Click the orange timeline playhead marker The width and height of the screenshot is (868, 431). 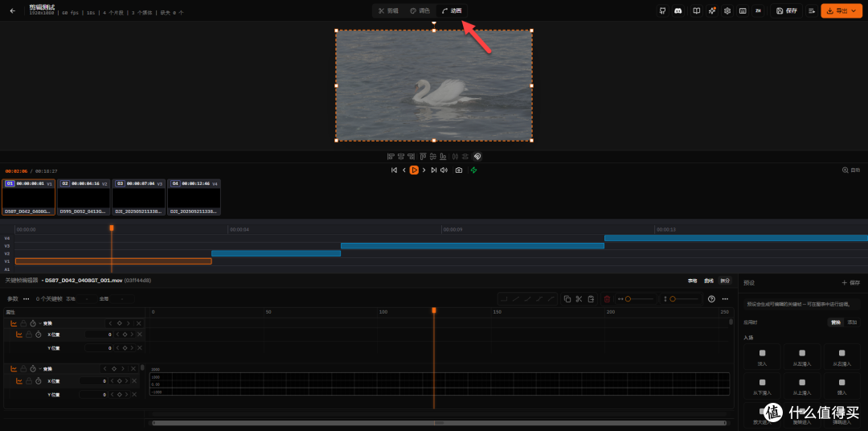pos(111,228)
